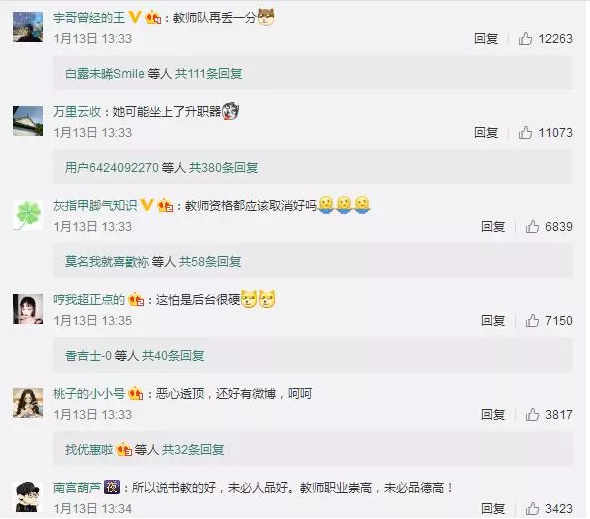590x519 pixels.
Task: Click thumbs-up icon beside 11073
Action: tap(525, 132)
